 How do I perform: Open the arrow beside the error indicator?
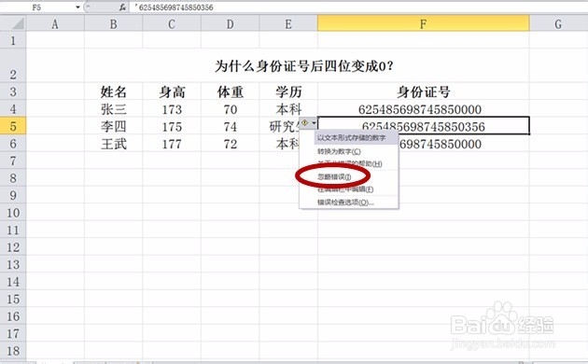314,123
